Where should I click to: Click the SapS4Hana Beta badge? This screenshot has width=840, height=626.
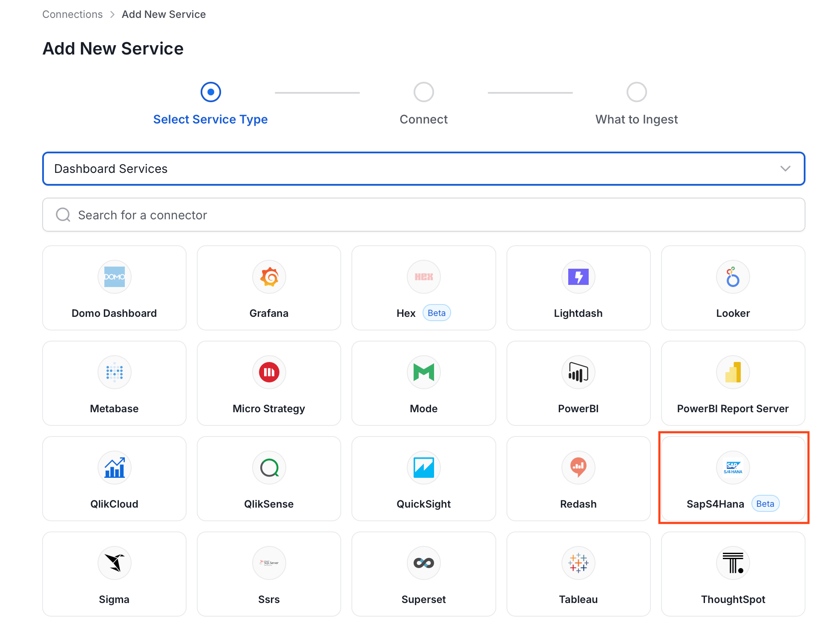(x=765, y=504)
